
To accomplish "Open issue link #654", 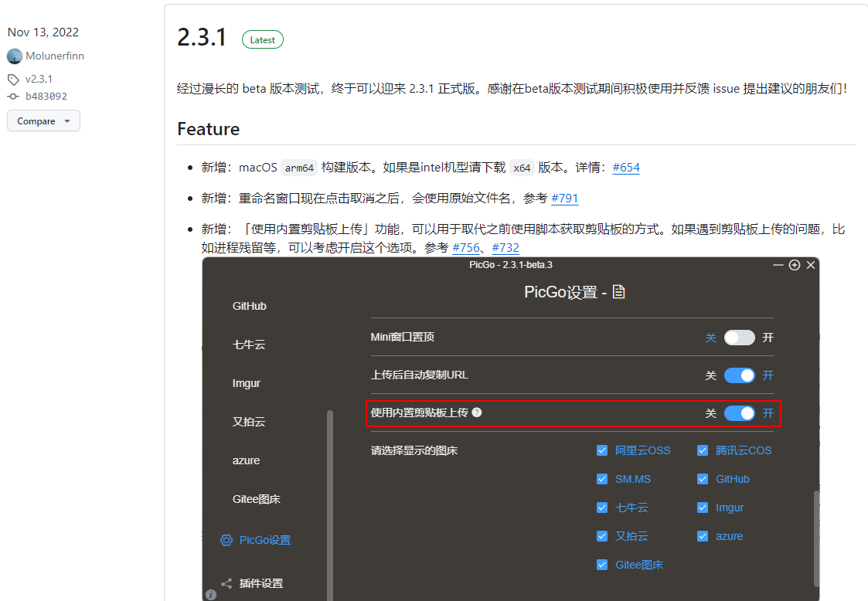I will coord(626,167).
